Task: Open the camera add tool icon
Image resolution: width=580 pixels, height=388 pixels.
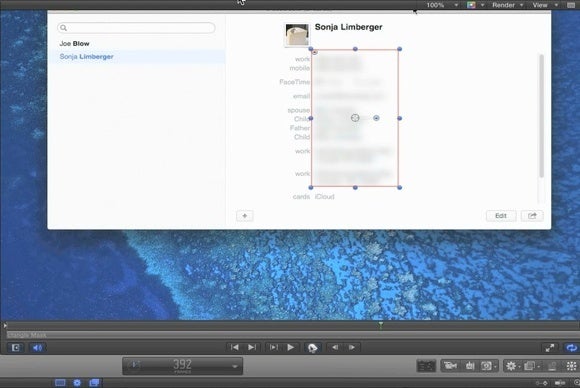Action: pos(450,366)
